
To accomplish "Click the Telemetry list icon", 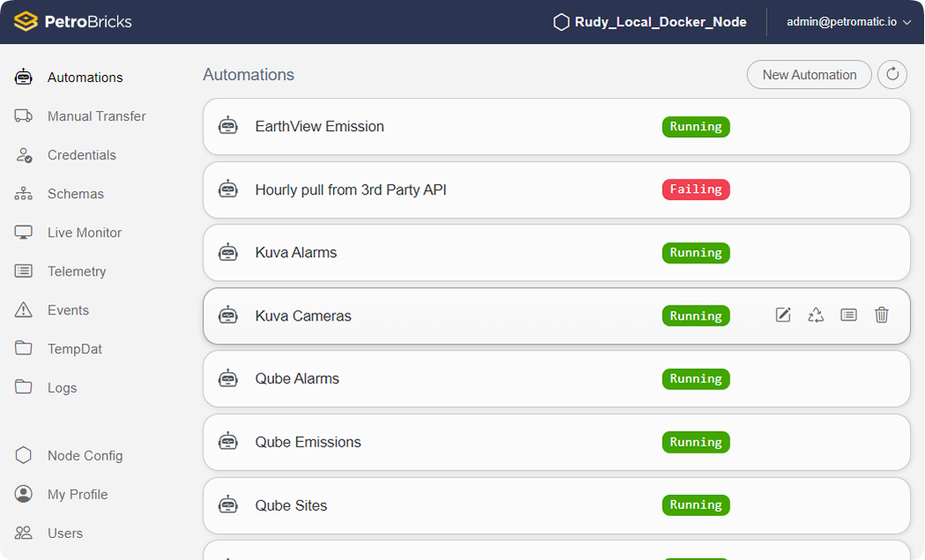I will [x=24, y=271].
